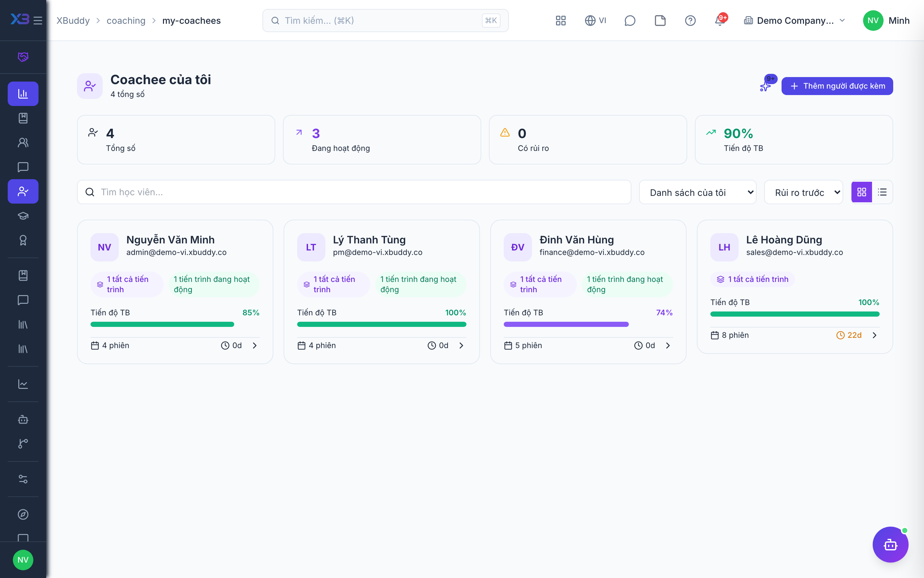Open the graduation cap sidebar icon

point(23,216)
